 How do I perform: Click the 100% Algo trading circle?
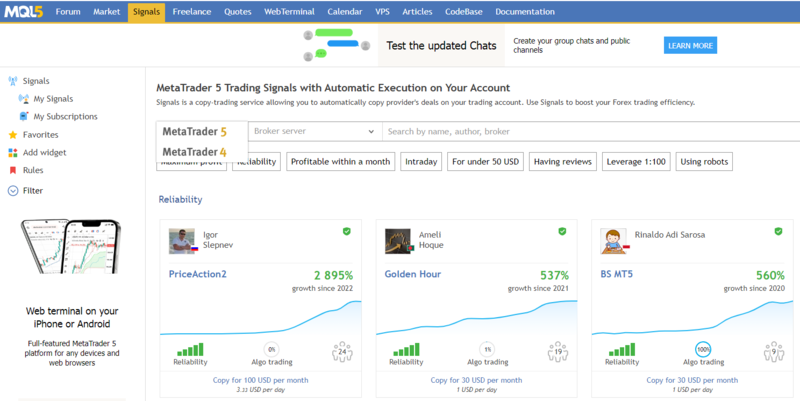(703, 349)
